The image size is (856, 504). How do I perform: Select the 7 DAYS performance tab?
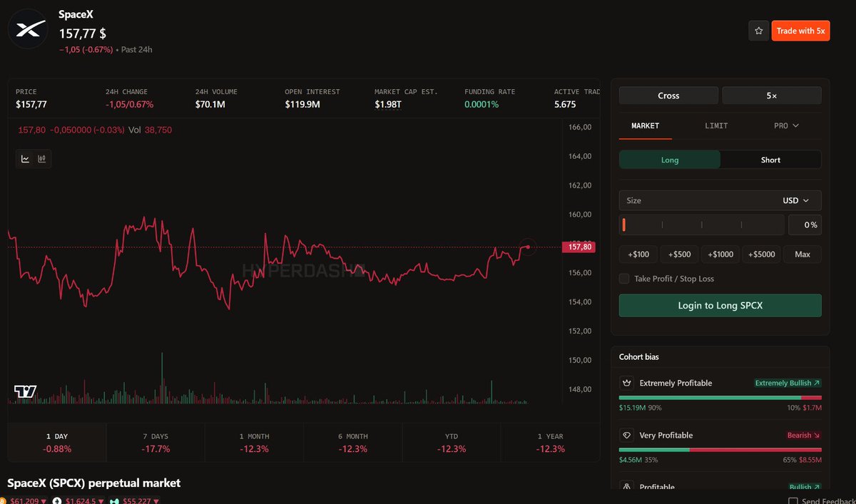coord(156,443)
